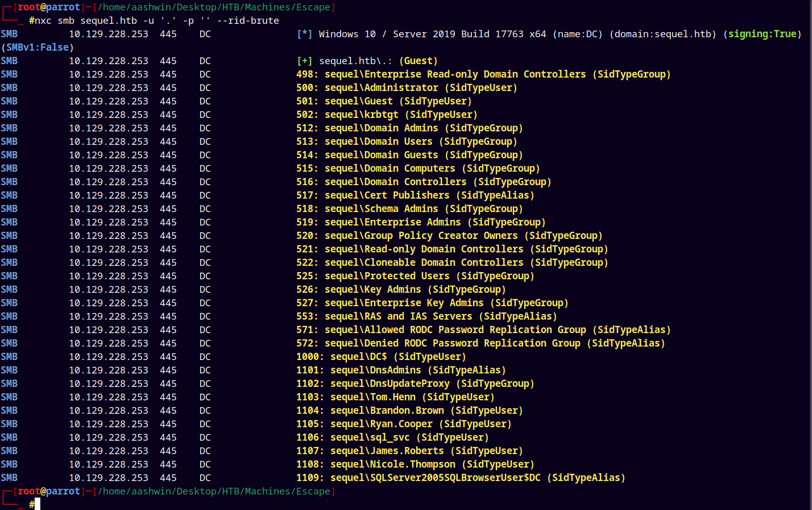Select the 1106 sql_svc user entry
This screenshot has width=812, height=510.
coord(393,438)
